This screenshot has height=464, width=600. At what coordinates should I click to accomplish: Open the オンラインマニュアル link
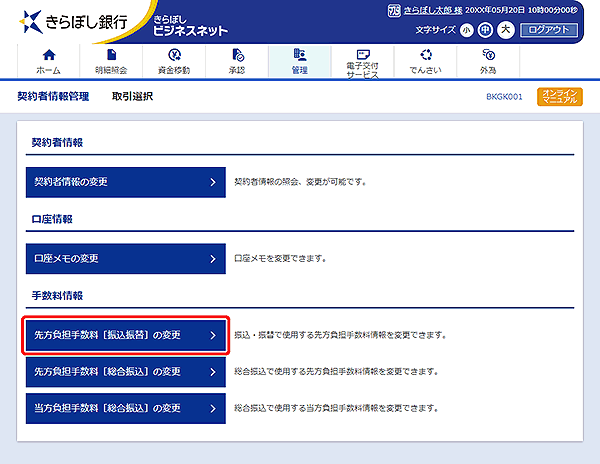coord(559,97)
